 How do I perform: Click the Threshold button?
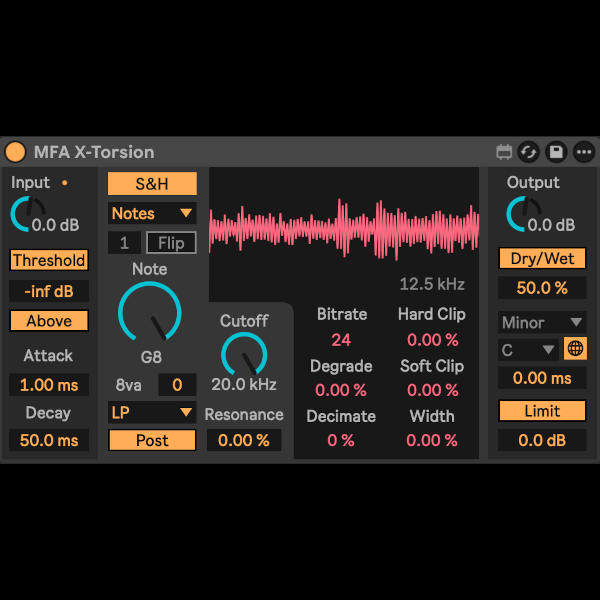49,260
